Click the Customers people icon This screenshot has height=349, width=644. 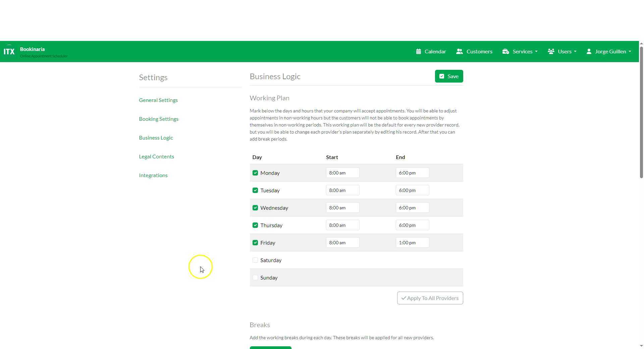[x=460, y=51]
